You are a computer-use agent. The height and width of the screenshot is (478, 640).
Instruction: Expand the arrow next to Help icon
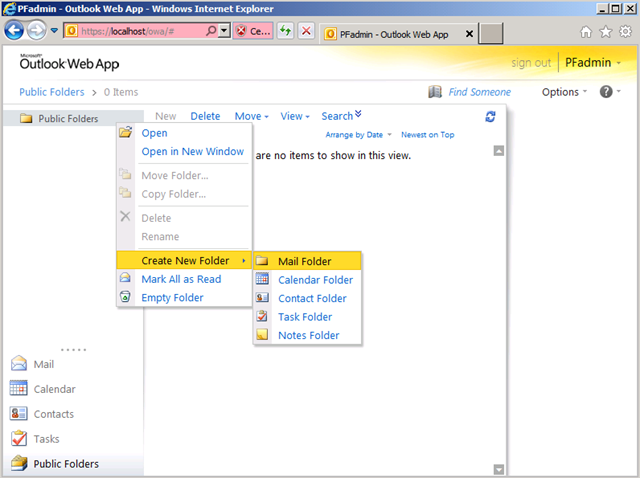(x=619, y=91)
